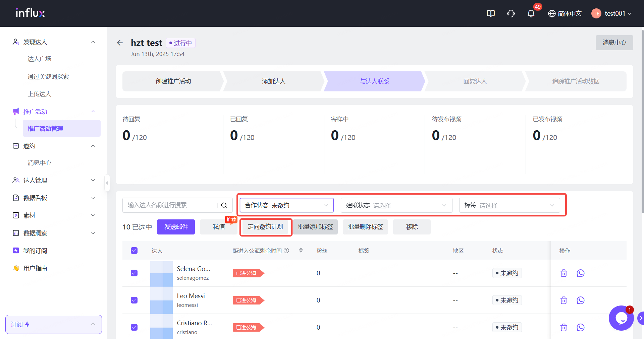Switch to the 添加达人 step tab
The image size is (644, 339).
(x=274, y=81)
